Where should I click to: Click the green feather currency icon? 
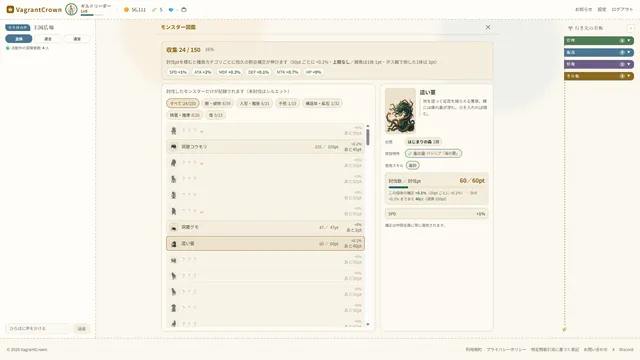coord(154,9)
